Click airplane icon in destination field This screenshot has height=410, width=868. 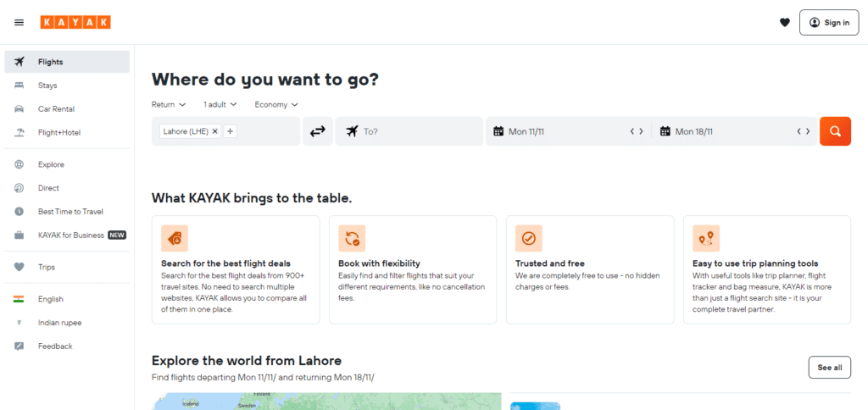[x=352, y=131]
